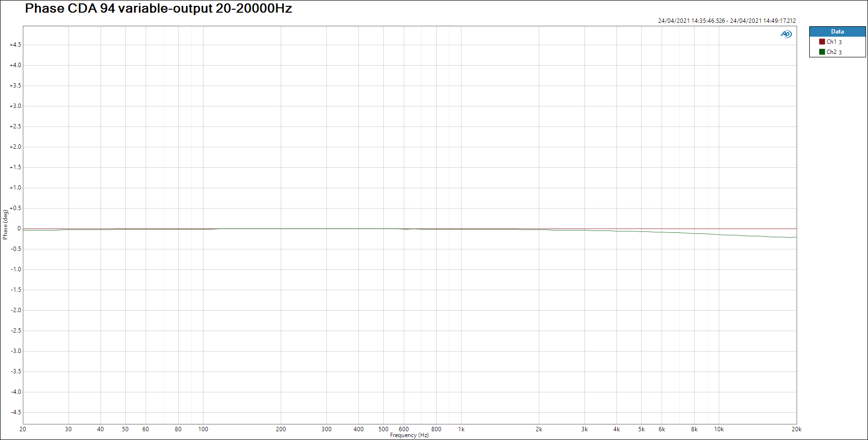Click the +2.0 tick on the phase axis

(x=16, y=147)
